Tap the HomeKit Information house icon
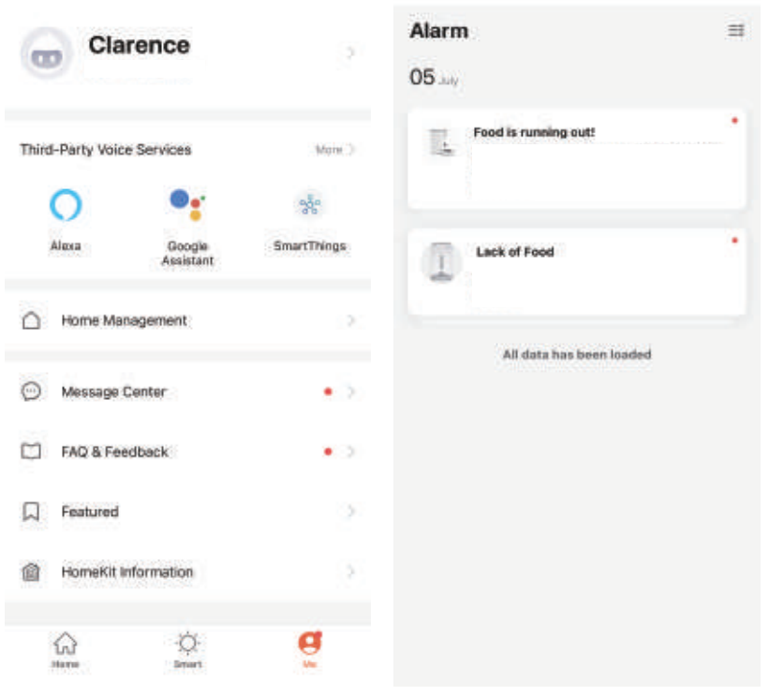 point(32,571)
